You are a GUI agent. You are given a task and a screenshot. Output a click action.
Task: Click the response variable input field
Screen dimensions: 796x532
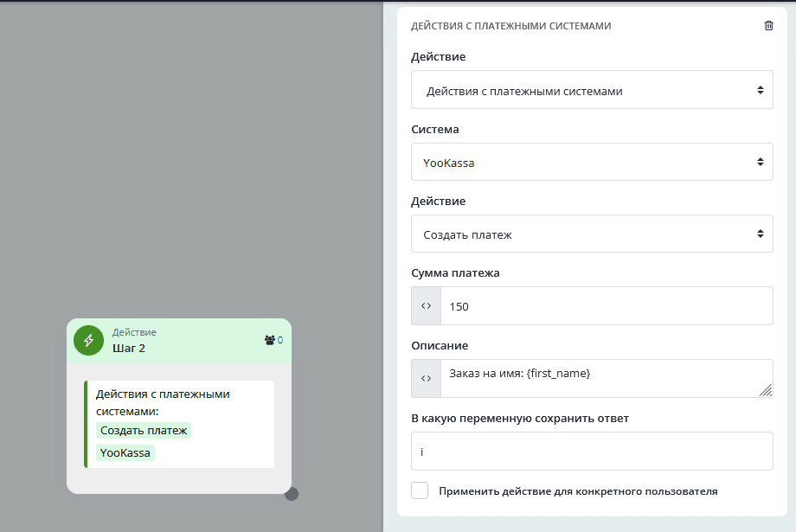click(592, 451)
